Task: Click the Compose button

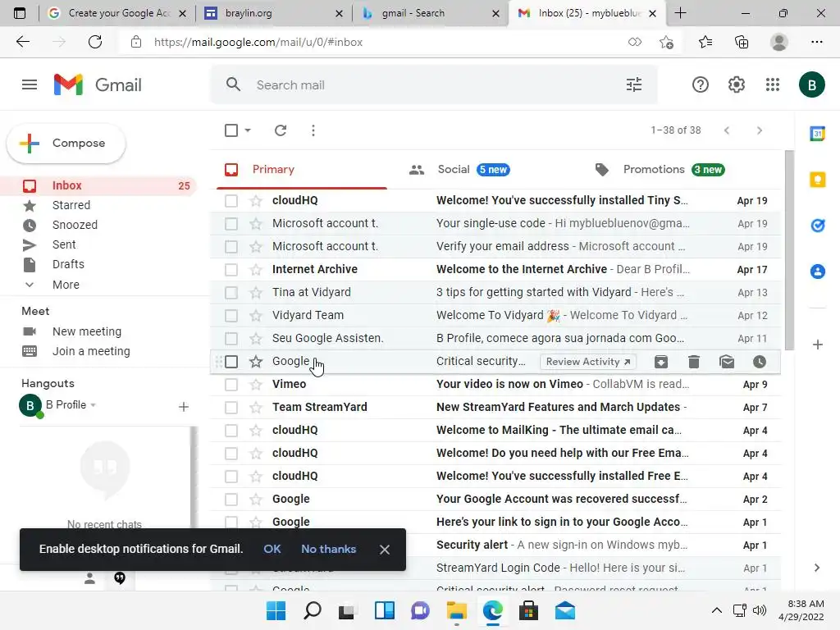Action: point(66,143)
